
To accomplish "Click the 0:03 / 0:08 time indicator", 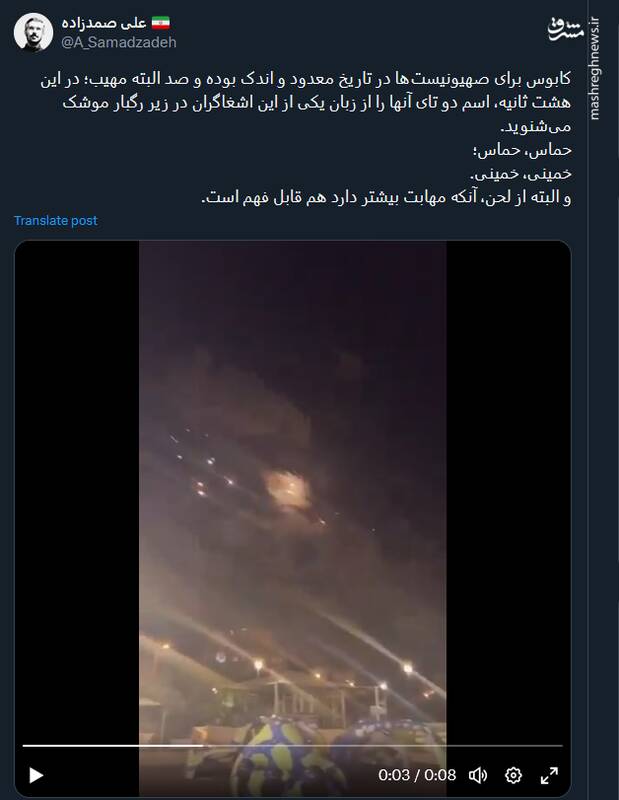I will pyautogui.click(x=417, y=776).
